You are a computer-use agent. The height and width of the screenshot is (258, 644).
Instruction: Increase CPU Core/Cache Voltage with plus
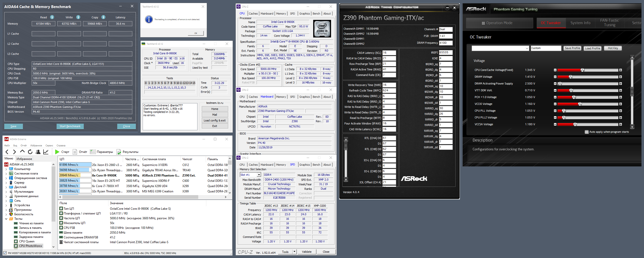pos(621,70)
